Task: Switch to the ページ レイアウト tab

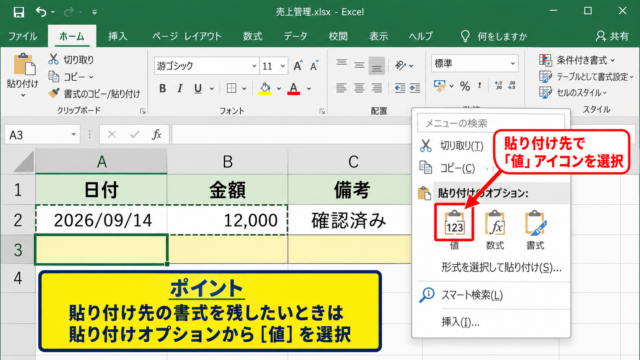Action: 187,36
